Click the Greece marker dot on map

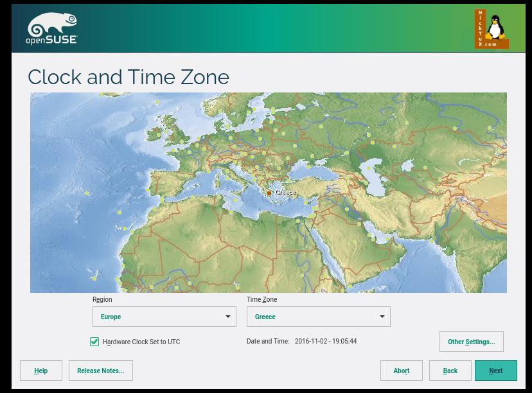click(x=269, y=193)
